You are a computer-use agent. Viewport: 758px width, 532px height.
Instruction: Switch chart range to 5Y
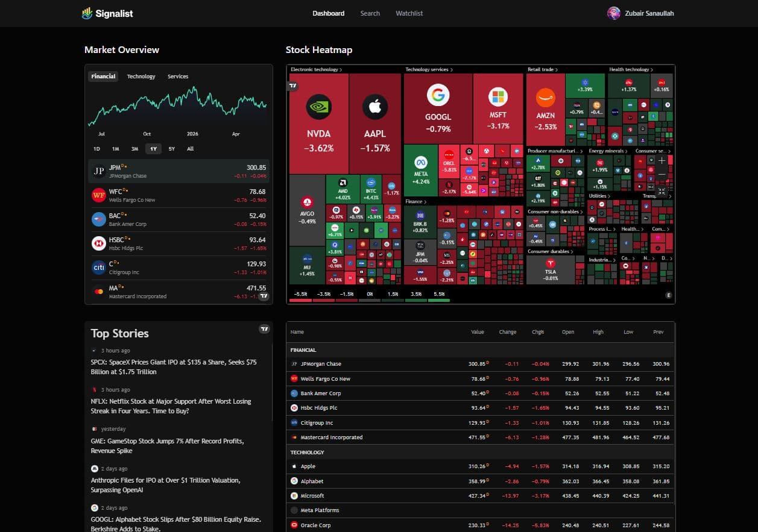tap(172, 149)
